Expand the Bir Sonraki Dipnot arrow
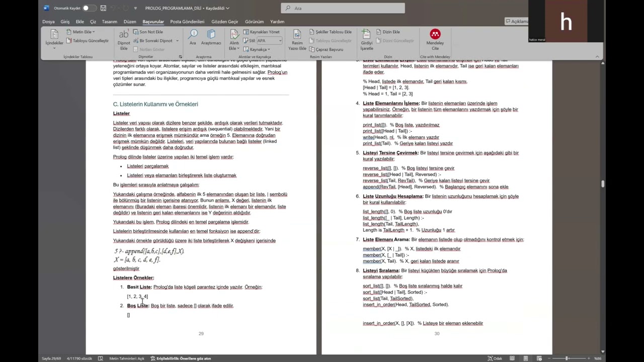The height and width of the screenshot is (362, 644). coord(177,41)
